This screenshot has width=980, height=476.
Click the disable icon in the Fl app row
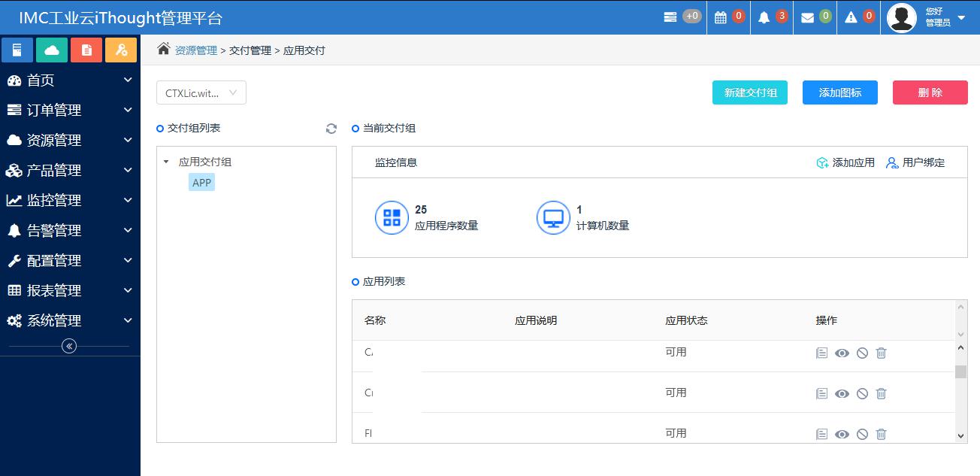pyautogui.click(x=863, y=434)
